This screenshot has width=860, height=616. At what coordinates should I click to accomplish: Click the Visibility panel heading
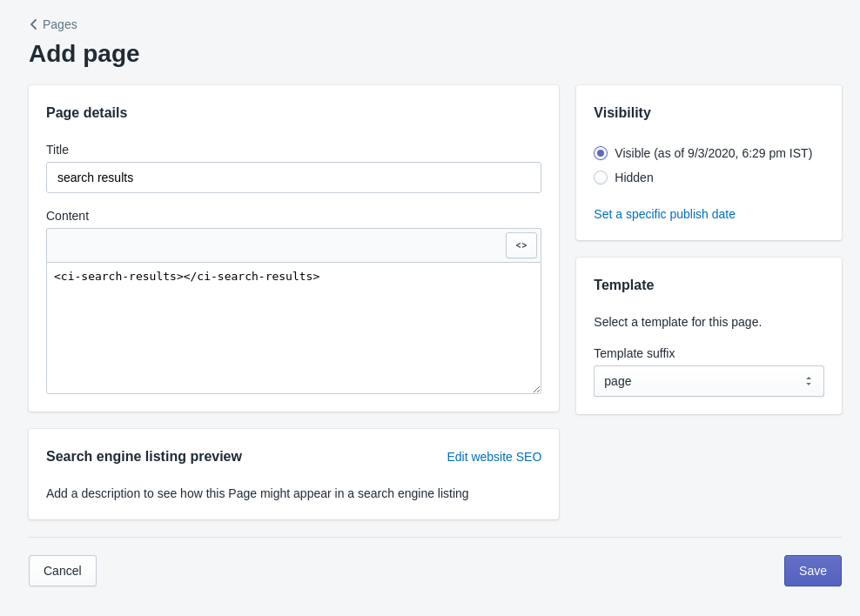click(x=622, y=112)
